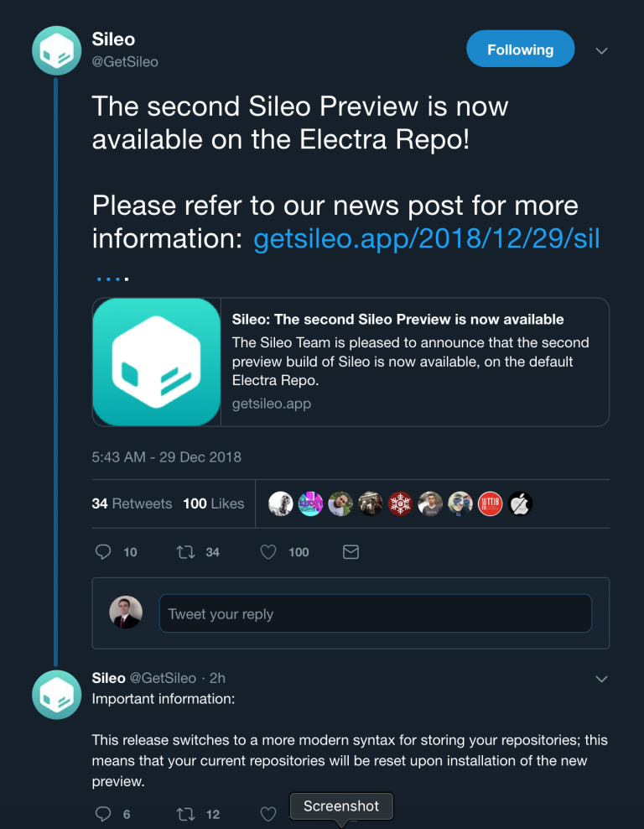
Task: Click the Tweet your reply input field
Action: point(375,613)
